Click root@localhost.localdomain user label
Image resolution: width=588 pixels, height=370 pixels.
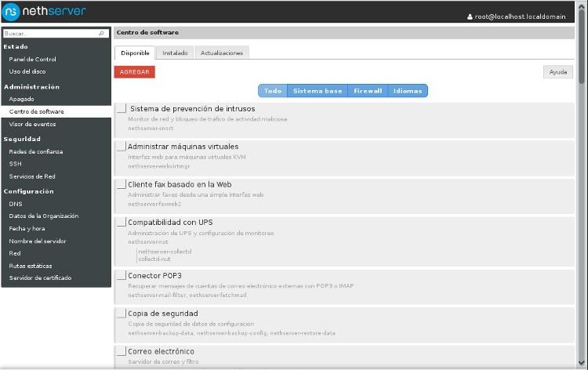click(520, 17)
